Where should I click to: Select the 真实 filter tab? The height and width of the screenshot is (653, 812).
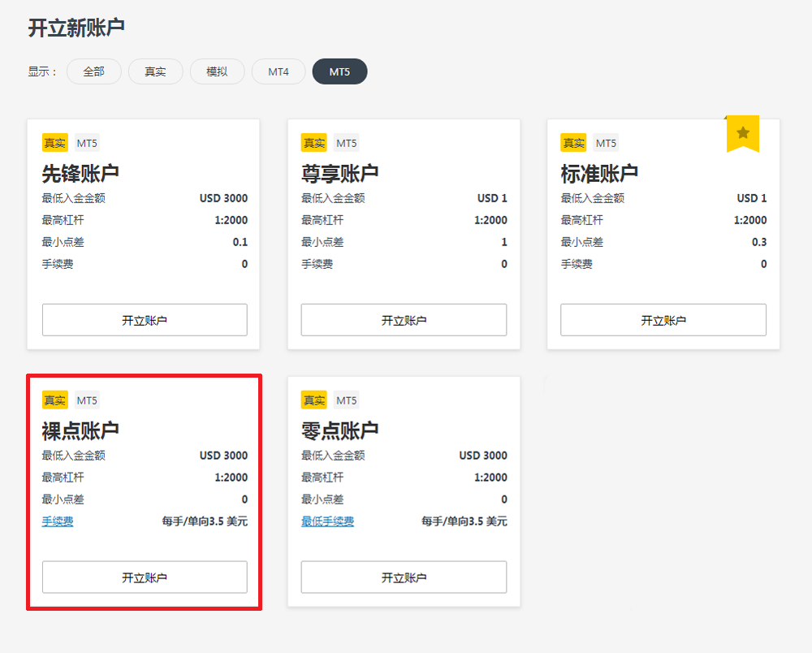pyautogui.click(x=155, y=71)
